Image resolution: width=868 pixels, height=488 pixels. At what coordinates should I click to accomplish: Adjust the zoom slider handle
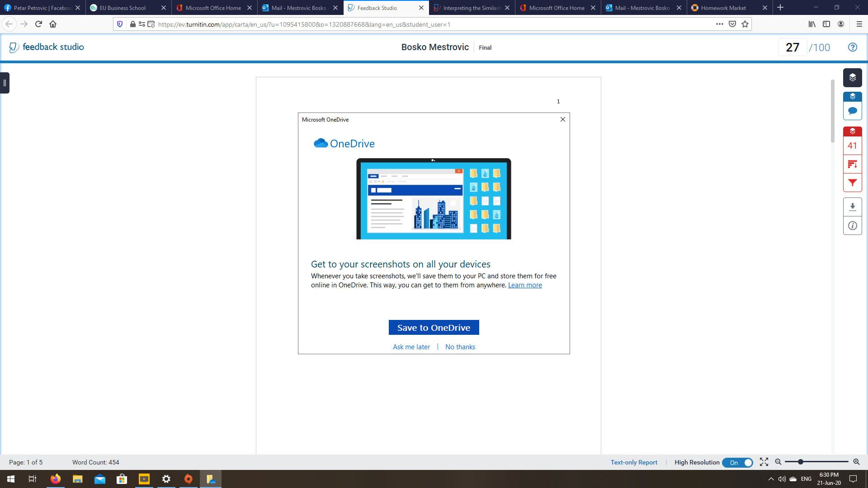tap(800, 462)
